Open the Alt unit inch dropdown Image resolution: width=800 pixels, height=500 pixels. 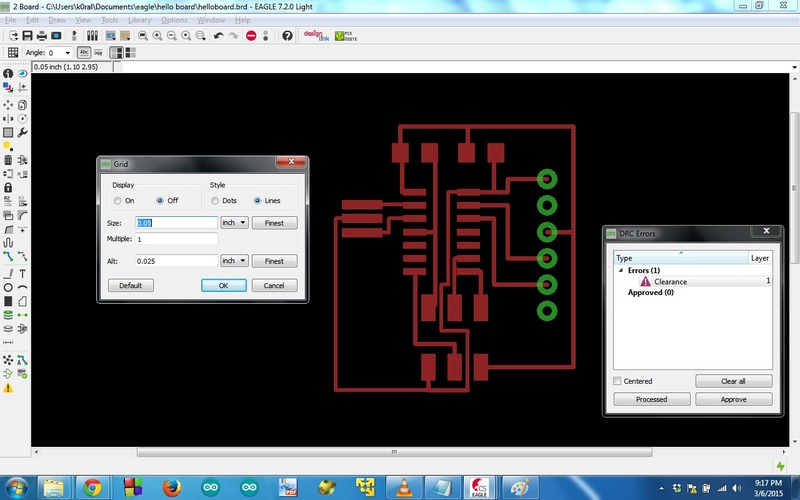coord(234,261)
